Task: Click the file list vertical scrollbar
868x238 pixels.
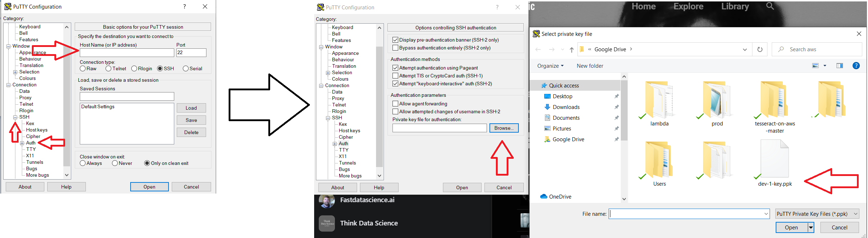Action: coord(624,138)
